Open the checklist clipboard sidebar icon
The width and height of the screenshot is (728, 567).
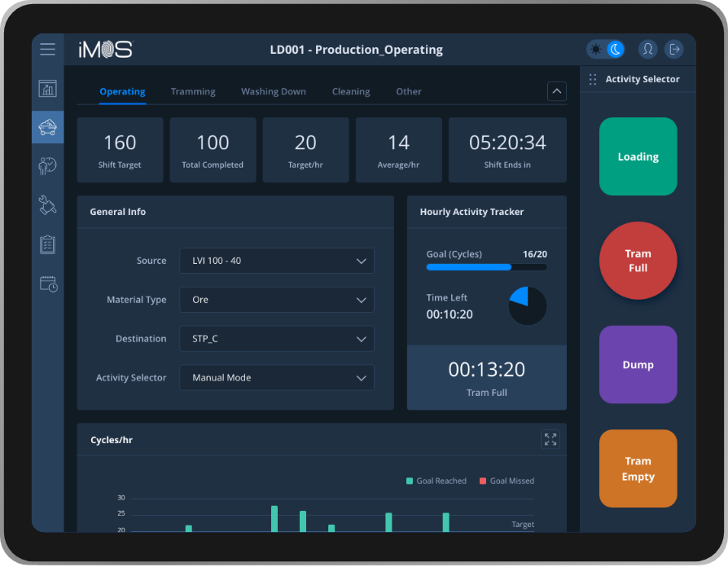click(x=48, y=244)
